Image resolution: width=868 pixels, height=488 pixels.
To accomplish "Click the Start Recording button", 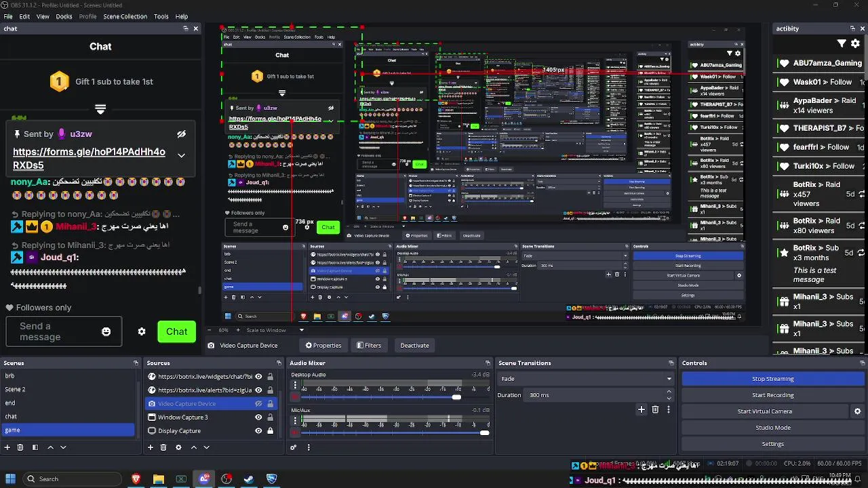I will (x=772, y=395).
